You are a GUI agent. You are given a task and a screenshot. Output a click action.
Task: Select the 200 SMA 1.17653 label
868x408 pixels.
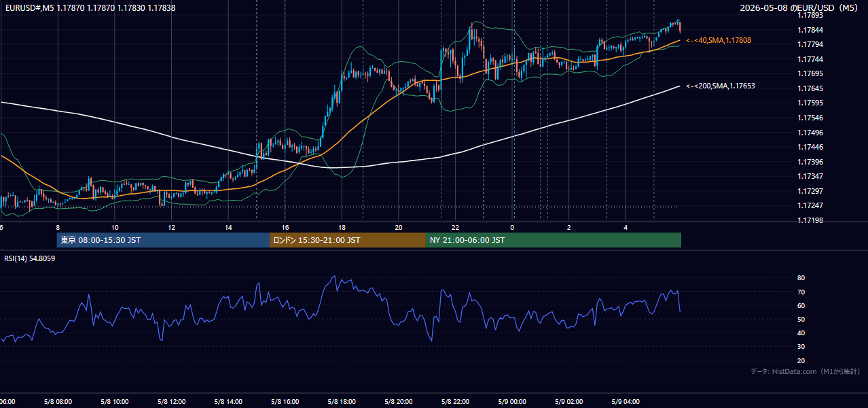click(x=721, y=86)
